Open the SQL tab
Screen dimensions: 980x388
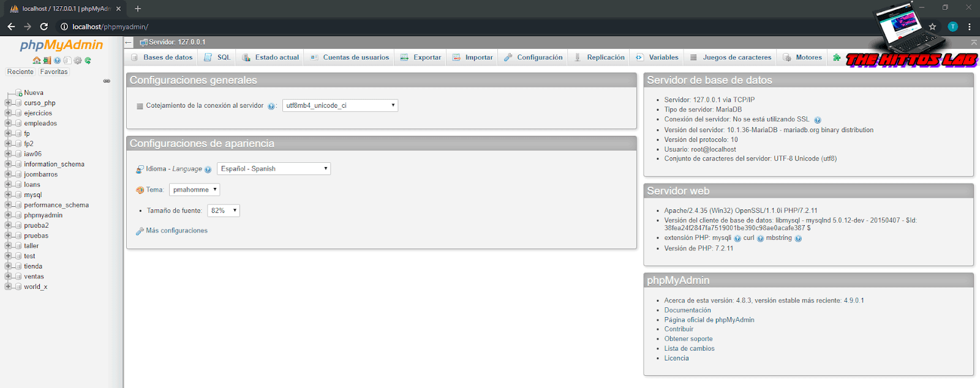click(217, 58)
